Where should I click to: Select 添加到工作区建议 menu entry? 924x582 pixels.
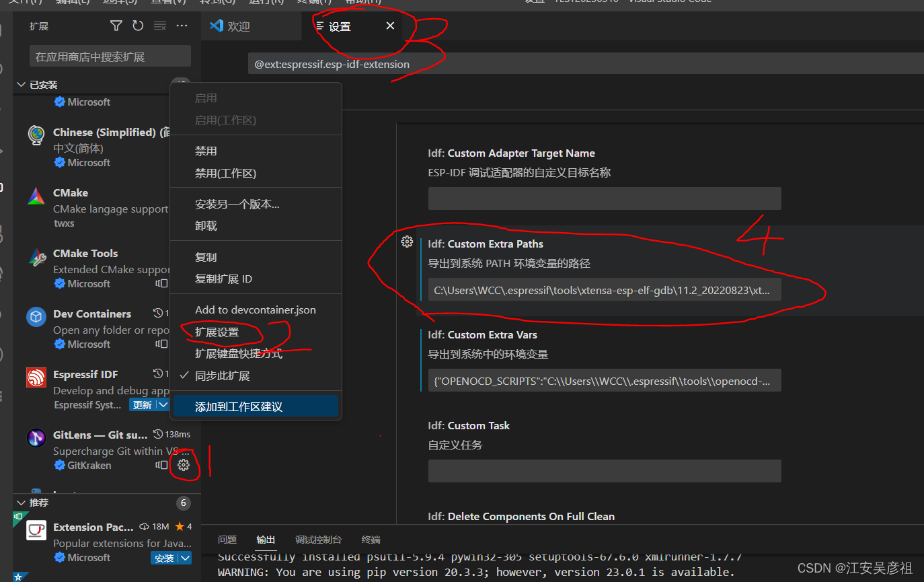[256, 406]
